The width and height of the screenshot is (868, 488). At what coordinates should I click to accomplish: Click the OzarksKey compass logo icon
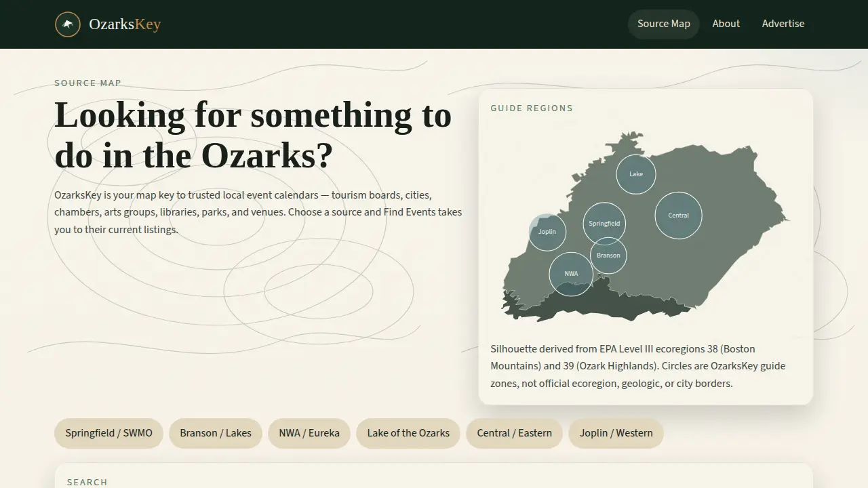pyautogui.click(x=68, y=24)
